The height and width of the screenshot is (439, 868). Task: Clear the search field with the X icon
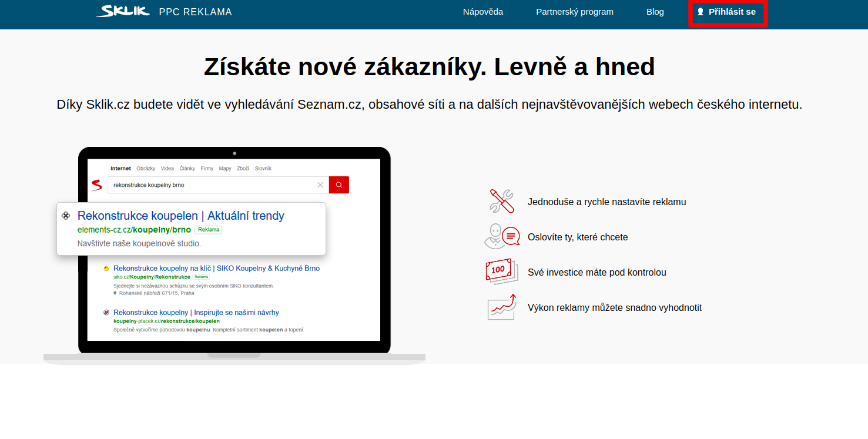pyautogui.click(x=320, y=185)
